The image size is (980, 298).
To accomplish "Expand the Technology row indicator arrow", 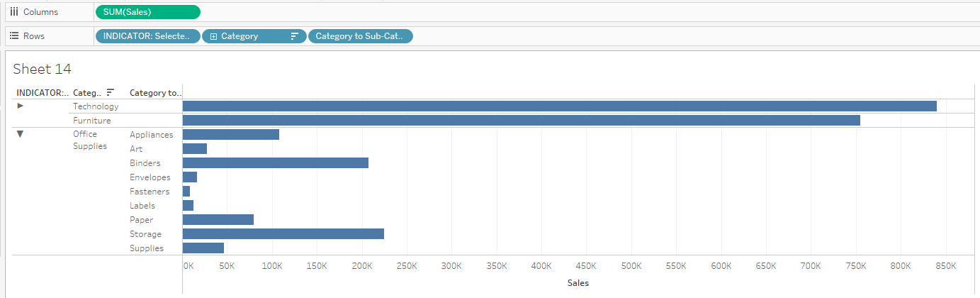I will (x=20, y=106).
